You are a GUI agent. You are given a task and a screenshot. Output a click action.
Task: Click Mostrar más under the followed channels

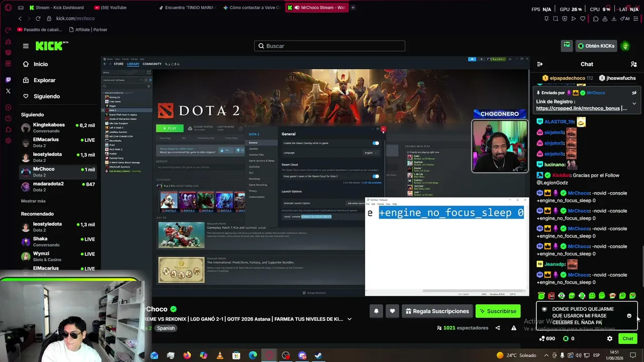click(x=33, y=201)
